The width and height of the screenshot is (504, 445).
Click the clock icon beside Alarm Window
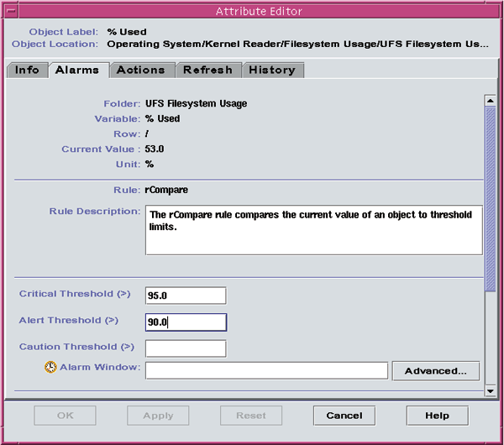50,368
